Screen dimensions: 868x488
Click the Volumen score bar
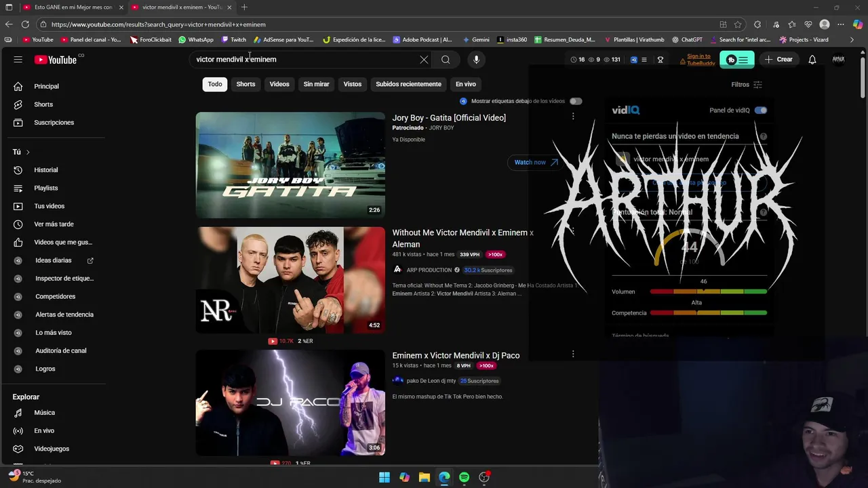pos(709,291)
